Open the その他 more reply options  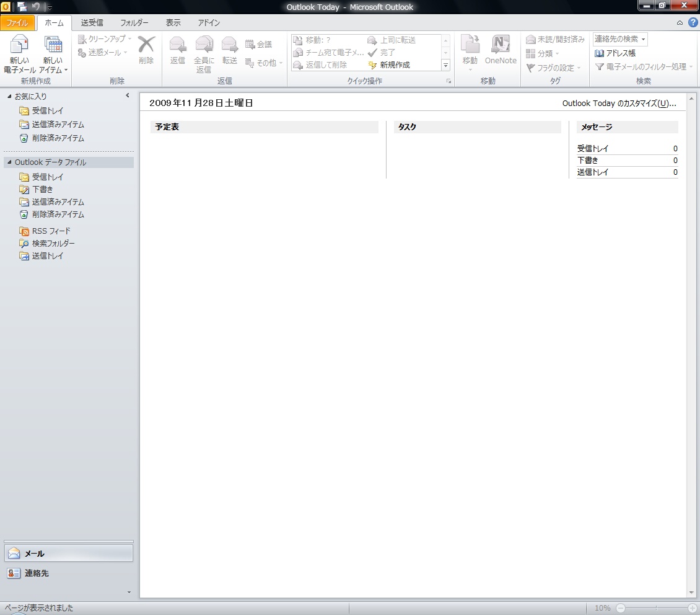pyautogui.click(x=264, y=63)
